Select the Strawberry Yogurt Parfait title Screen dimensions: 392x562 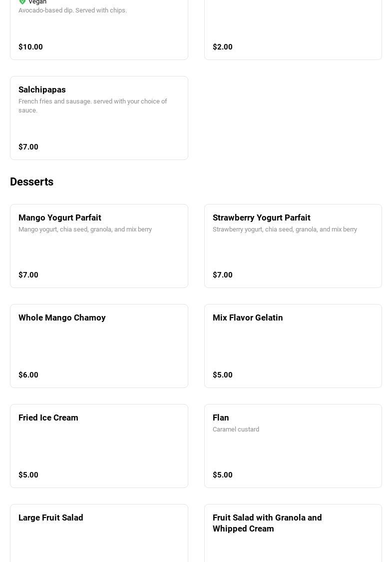(x=261, y=217)
